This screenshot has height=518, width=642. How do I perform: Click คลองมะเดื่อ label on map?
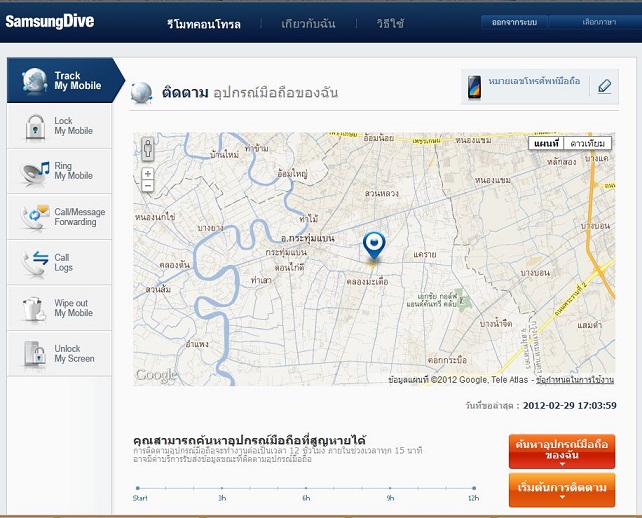(x=367, y=281)
